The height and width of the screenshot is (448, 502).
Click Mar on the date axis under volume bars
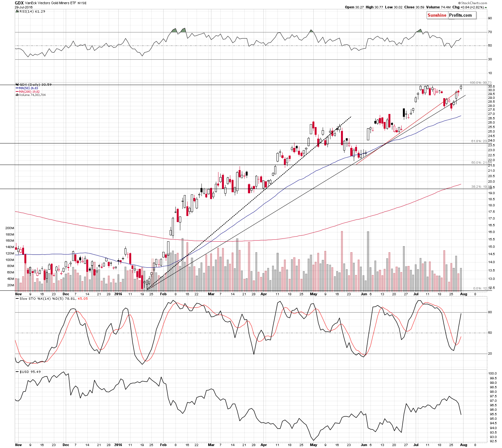point(211,294)
